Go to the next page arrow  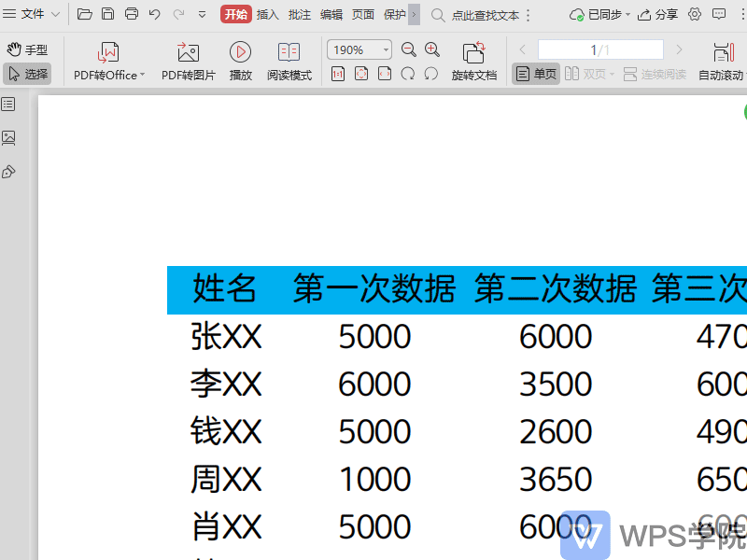(680, 49)
